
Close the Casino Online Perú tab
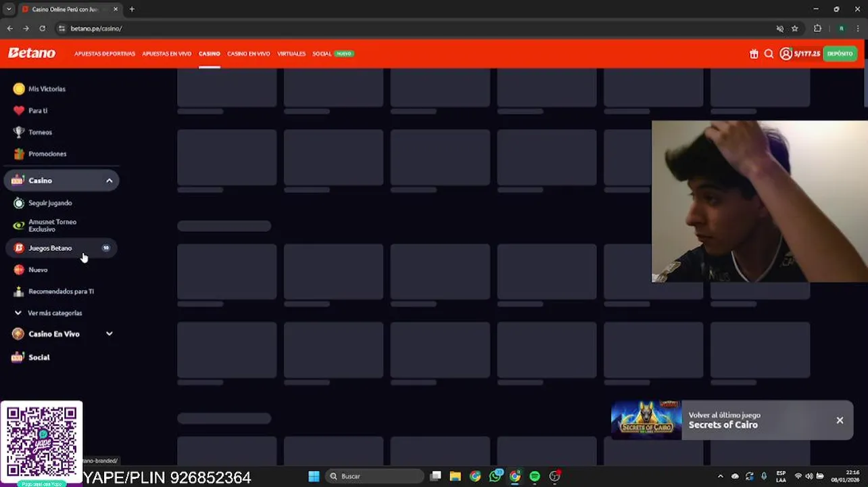point(116,9)
